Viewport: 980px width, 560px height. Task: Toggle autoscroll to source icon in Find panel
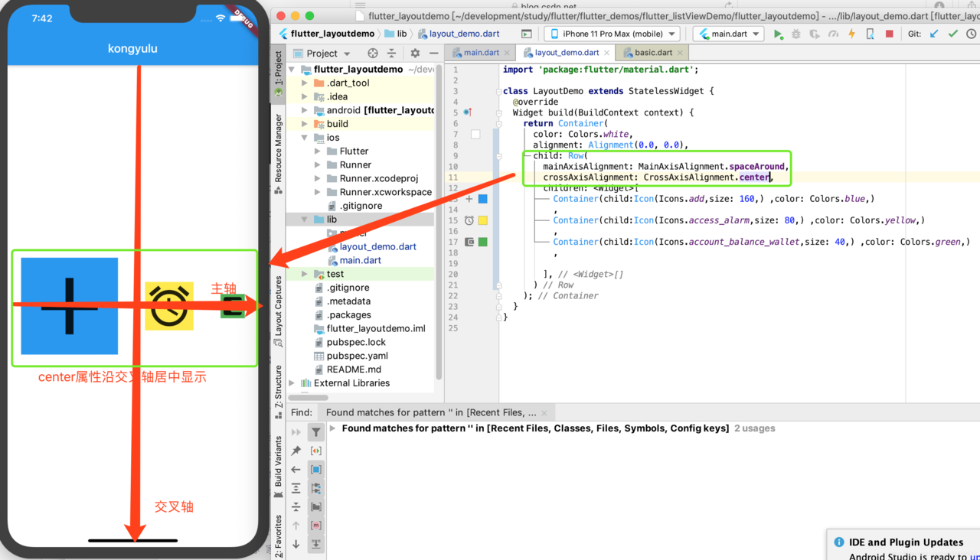tap(315, 544)
